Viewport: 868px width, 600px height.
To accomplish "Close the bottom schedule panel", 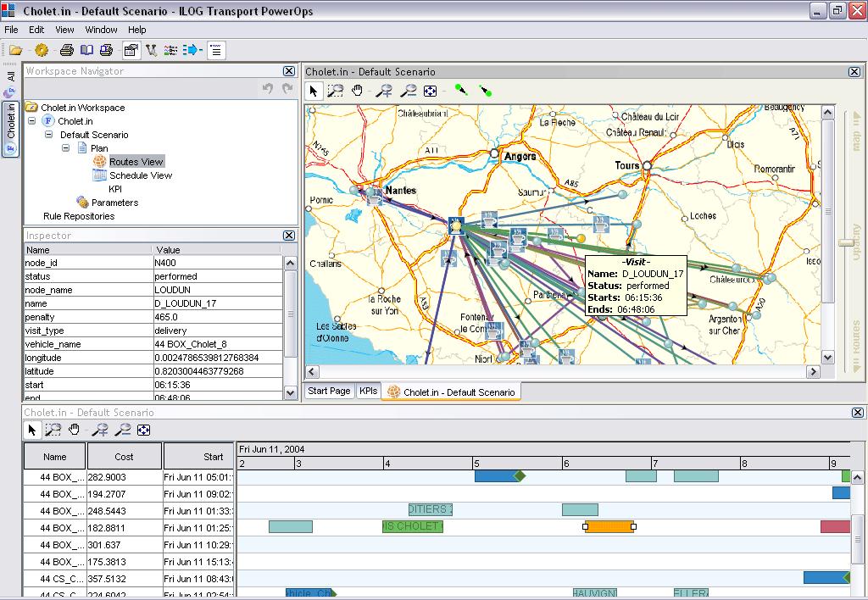I will click(x=858, y=413).
